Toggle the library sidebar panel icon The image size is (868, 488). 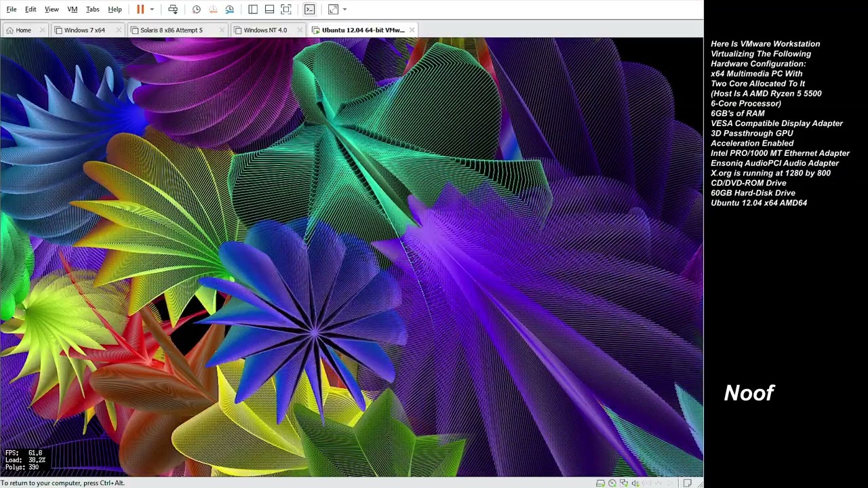pos(253,9)
